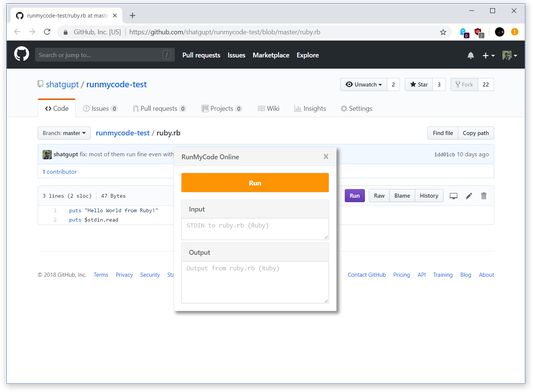Click the runmycode-test repository title
The width and height of the screenshot is (533, 392).
click(x=116, y=84)
